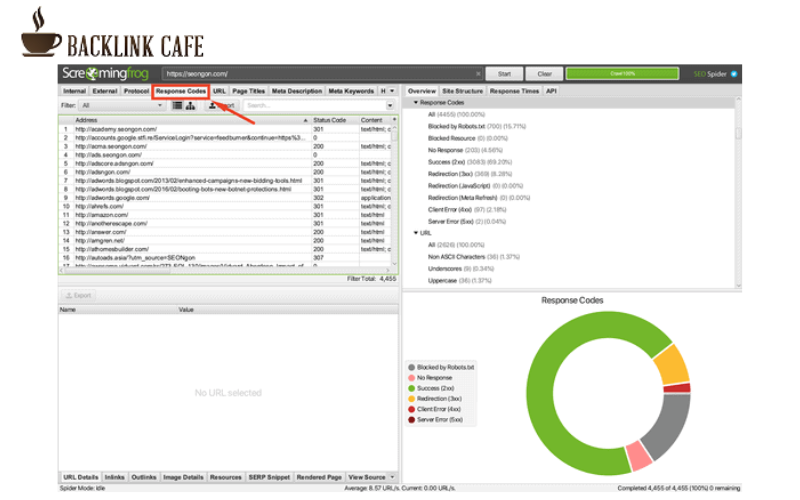Click Success (2xx) legend dot
The image size is (800, 500).
click(411, 388)
